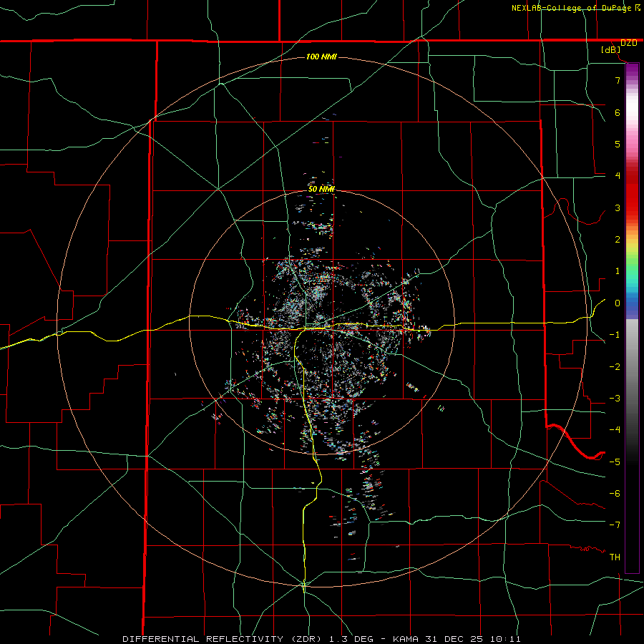Click the -5 value on dB scale

click(615, 462)
